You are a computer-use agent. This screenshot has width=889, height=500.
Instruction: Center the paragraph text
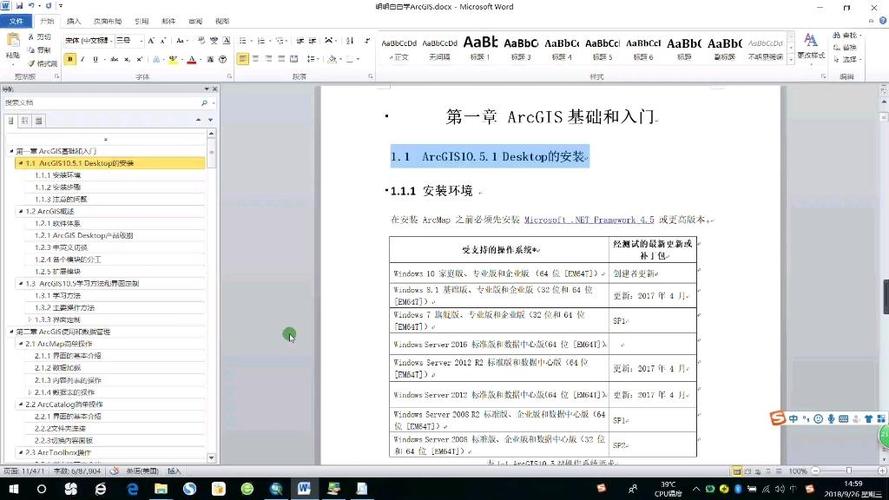tap(256, 59)
